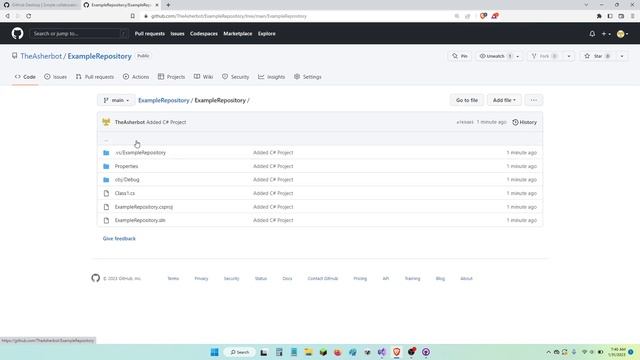Screen dimensions: 640x360
Task: Click ExampleRepository root breadcrumb link
Action: pos(164,100)
